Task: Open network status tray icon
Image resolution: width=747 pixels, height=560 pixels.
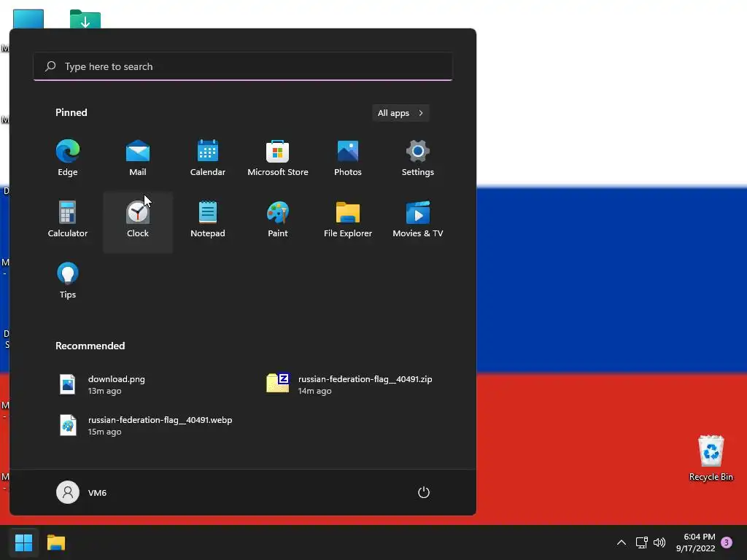Action: (642, 542)
